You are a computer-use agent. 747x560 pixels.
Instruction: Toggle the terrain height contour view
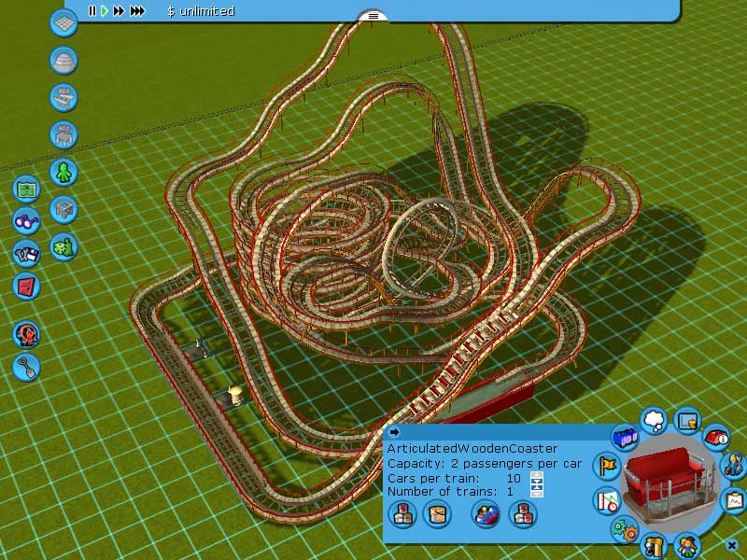tap(63, 60)
